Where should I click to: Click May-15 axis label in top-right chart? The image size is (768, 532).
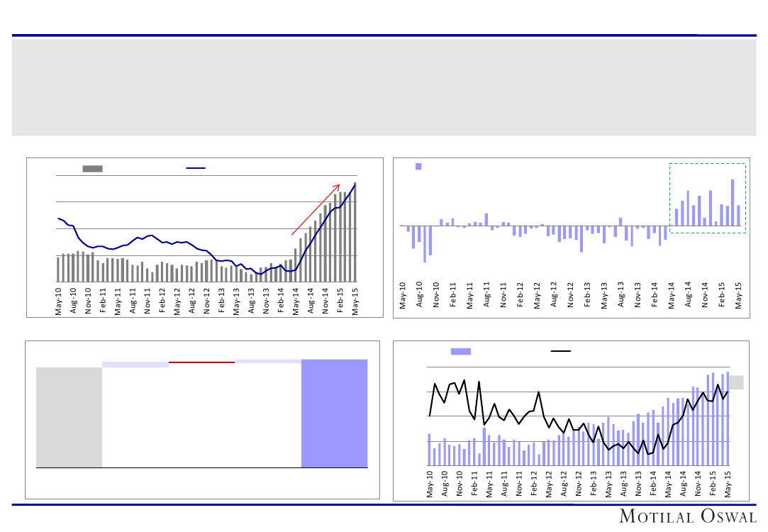click(740, 295)
